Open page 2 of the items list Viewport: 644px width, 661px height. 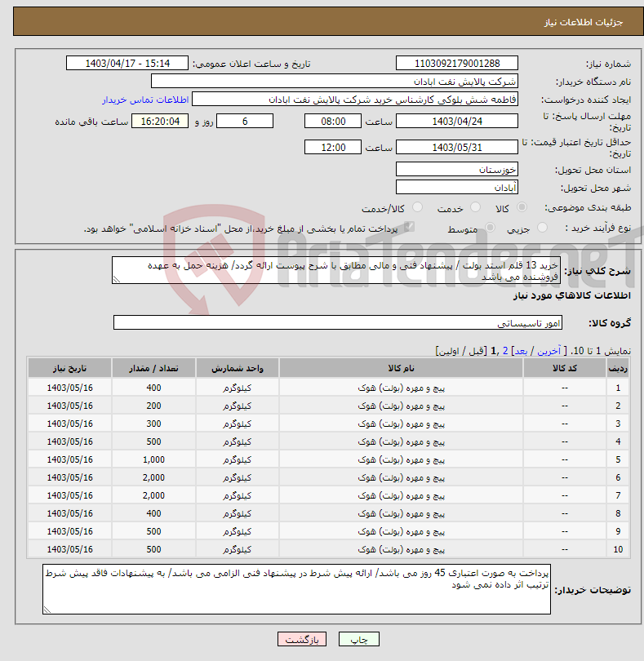point(505,351)
